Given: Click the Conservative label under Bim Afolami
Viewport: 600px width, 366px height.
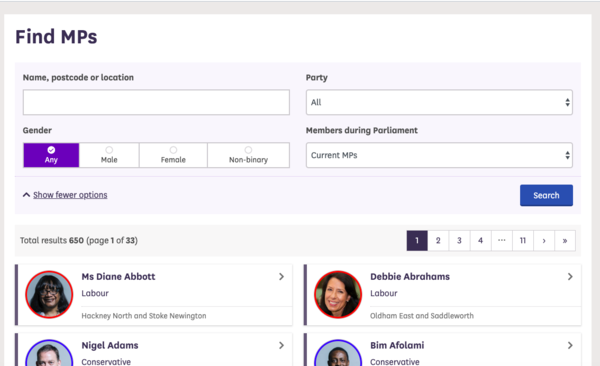Looking at the screenshot, I should [395, 362].
